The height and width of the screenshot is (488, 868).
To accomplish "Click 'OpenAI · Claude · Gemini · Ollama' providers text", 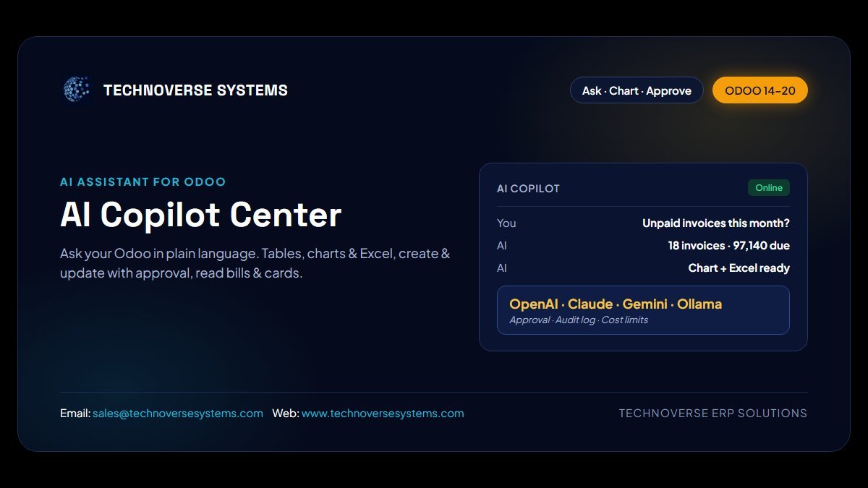I will (x=616, y=304).
